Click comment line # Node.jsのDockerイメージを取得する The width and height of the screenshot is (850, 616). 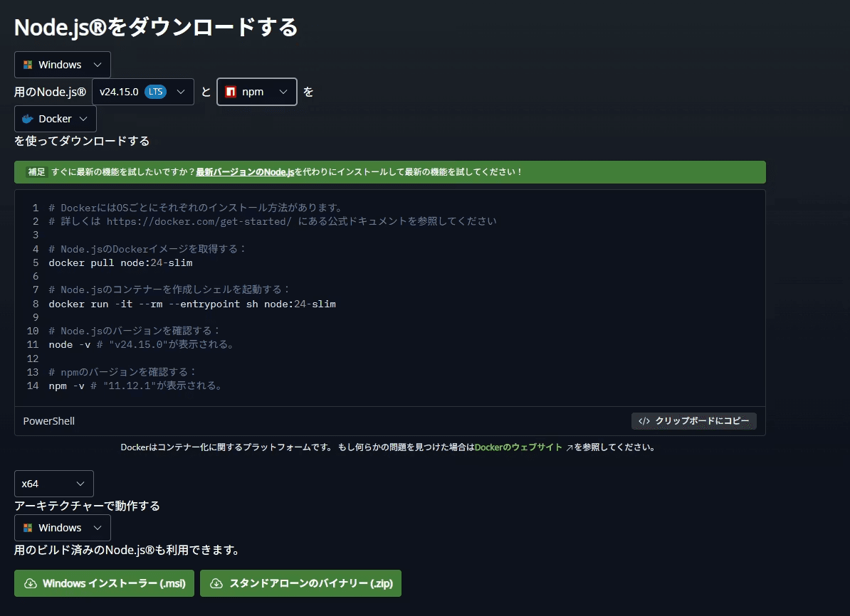coord(147,249)
